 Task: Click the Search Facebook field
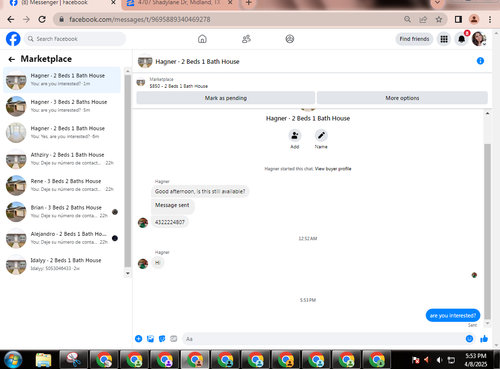[75, 39]
